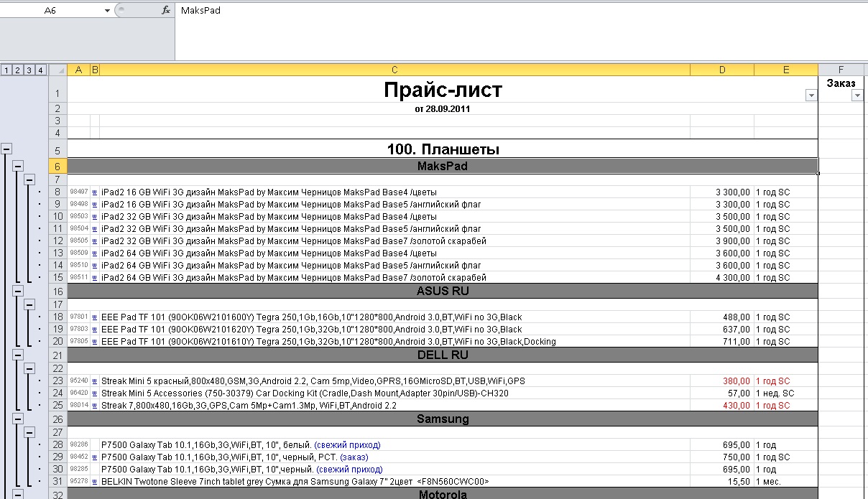Screen dimensions: 868x499
Task: Select column E header
Action: (786, 70)
